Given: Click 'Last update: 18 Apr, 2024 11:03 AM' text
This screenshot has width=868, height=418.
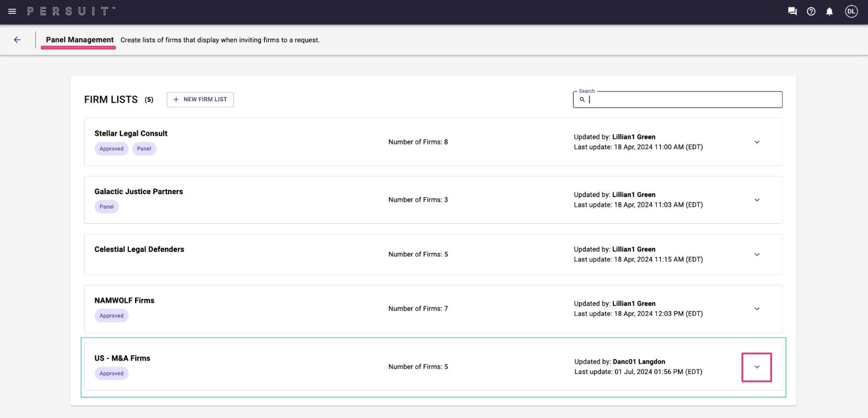Looking at the screenshot, I should [x=638, y=205].
